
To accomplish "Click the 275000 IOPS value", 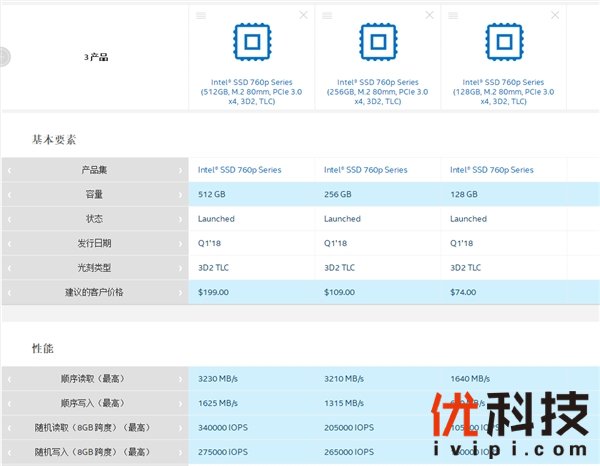I will point(223,452).
